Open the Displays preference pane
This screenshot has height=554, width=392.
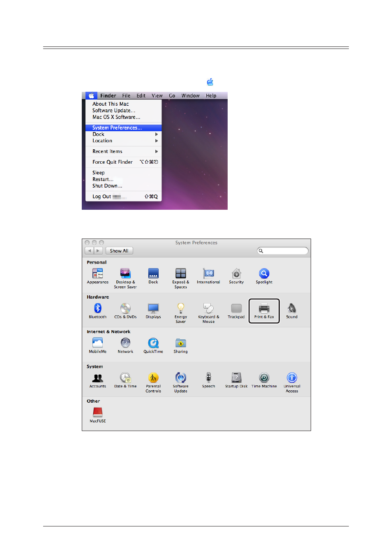tap(153, 311)
